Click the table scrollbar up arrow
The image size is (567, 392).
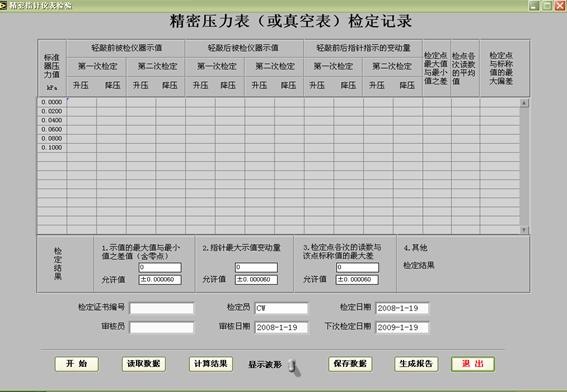click(524, 103)
